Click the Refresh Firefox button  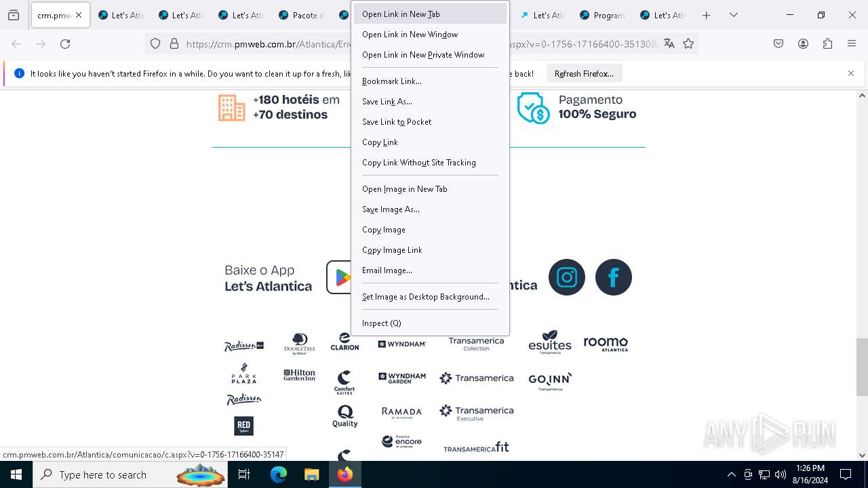tap(584, 74)
